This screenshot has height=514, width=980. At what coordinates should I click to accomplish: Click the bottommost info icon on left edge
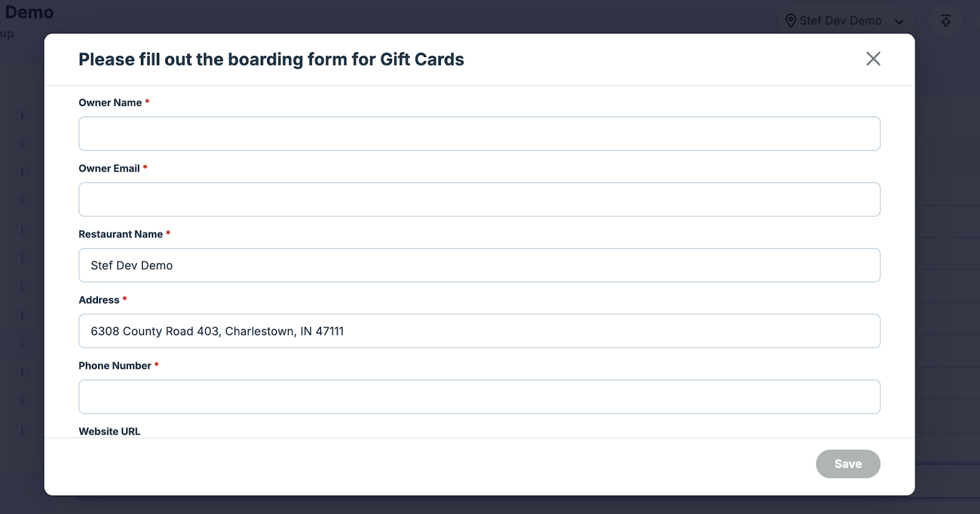23,429
